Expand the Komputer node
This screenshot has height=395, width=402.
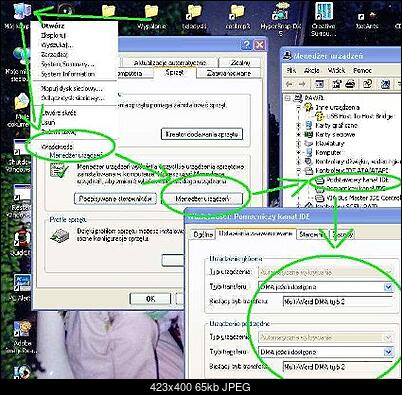(299, 152)
